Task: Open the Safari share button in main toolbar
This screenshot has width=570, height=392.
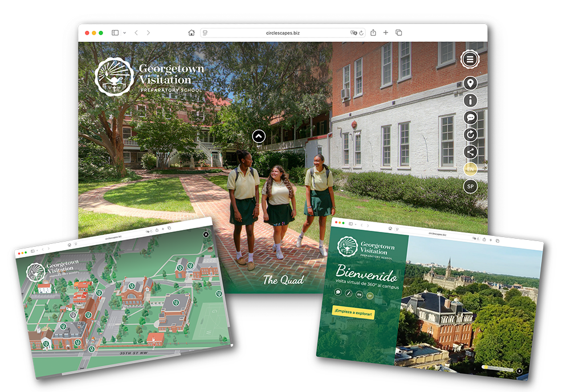Action: [x=373, y=33]
